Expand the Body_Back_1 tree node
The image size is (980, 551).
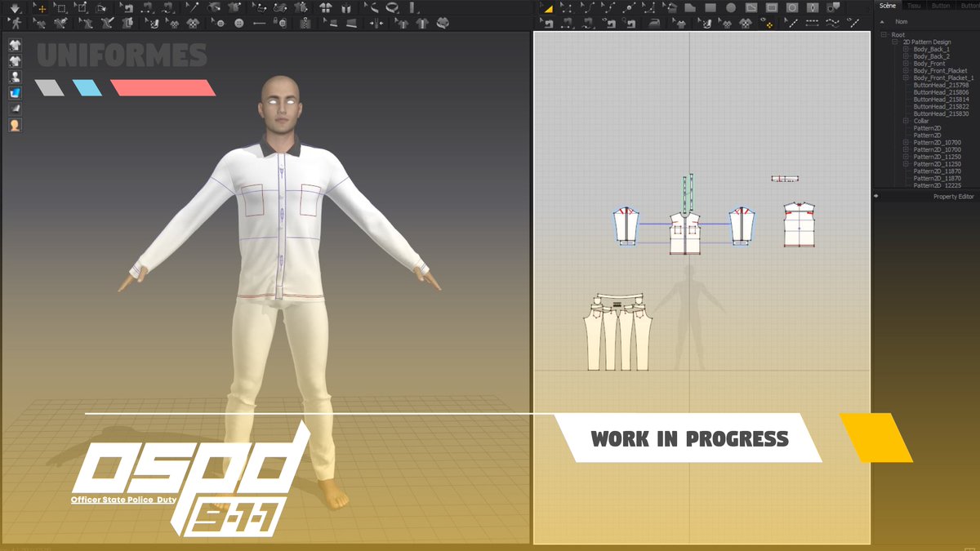coord(906,50)
